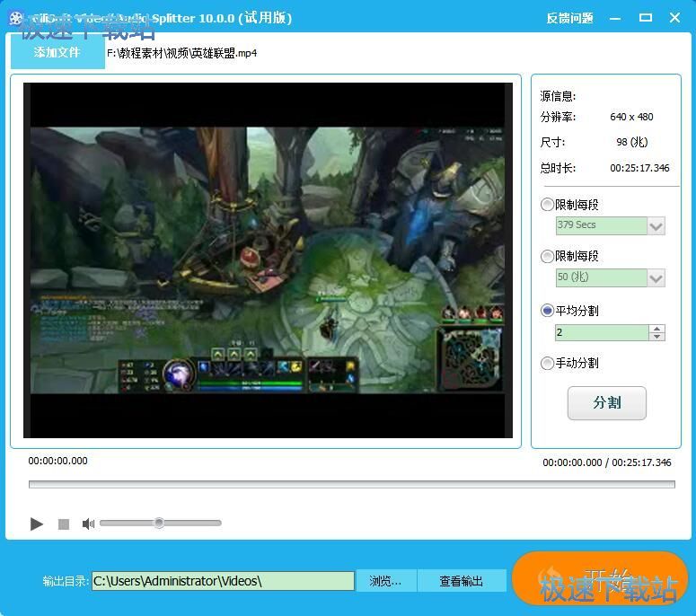Click the 查看输出 button

point(462,581)
